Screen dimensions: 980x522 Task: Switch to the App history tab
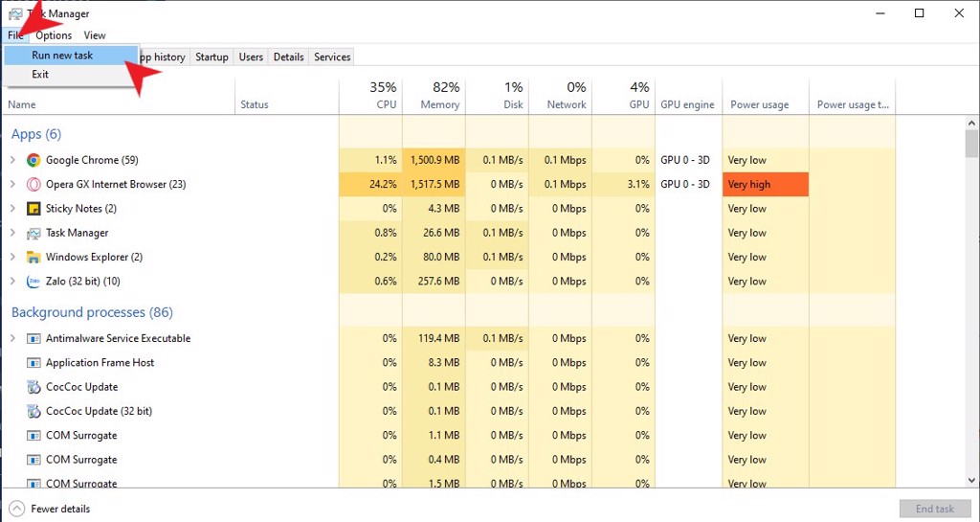tap(163, 57)
